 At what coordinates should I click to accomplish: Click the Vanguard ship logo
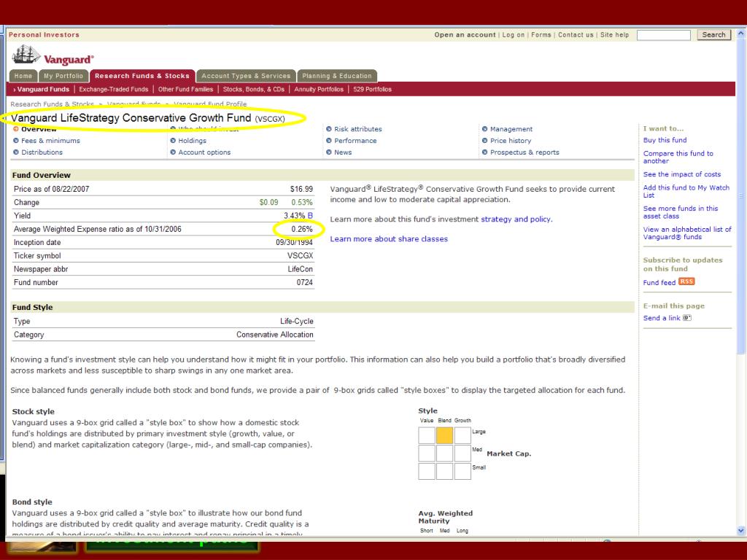click(x=26, y=54)
